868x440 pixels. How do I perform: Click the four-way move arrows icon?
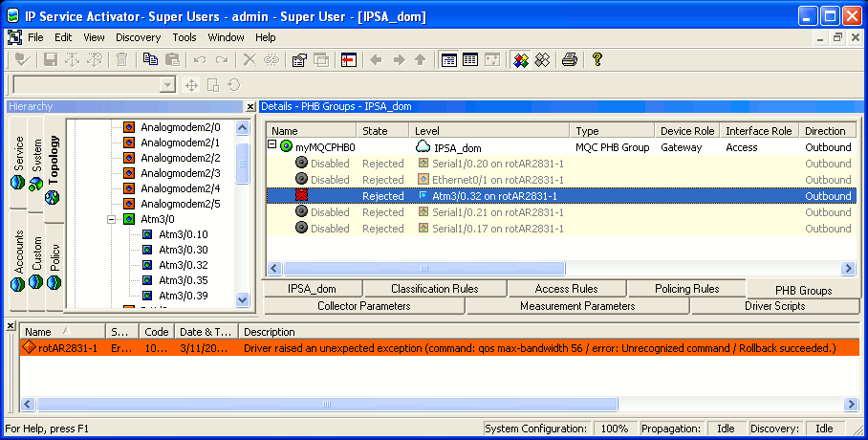191,85
